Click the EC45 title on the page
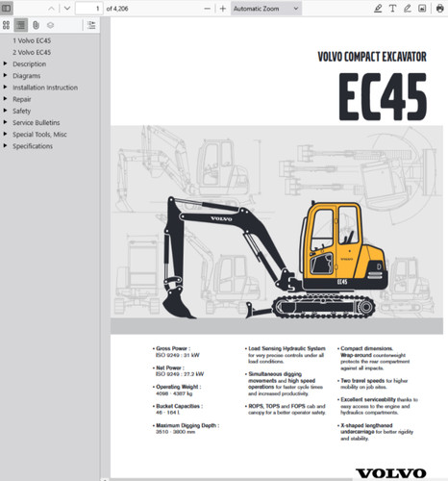The width and height of the screenshot is (448, 481). (383, 96)
